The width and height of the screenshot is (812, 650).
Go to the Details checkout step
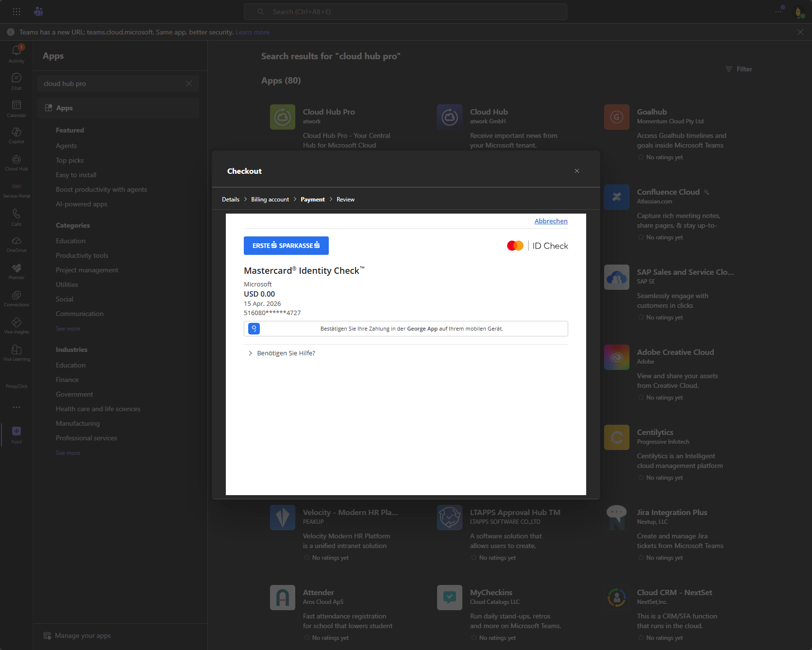[x=231, y=200]
